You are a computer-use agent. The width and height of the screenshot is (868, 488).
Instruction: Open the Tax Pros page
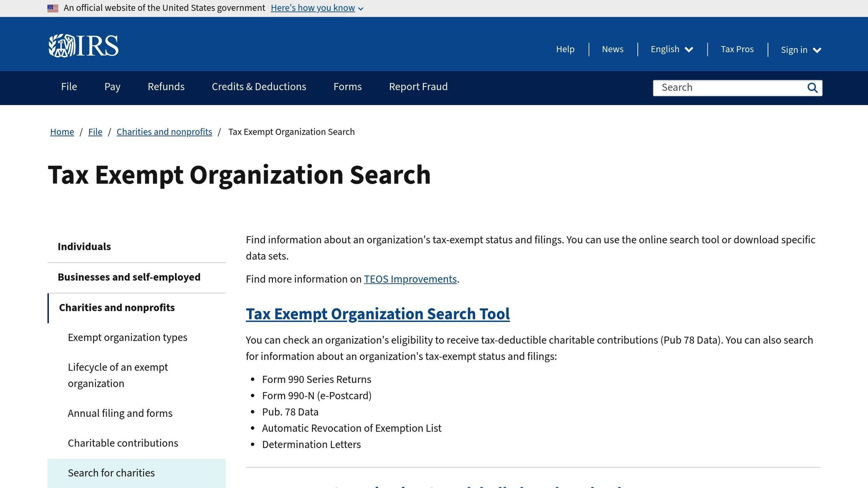tap(737, 49)
